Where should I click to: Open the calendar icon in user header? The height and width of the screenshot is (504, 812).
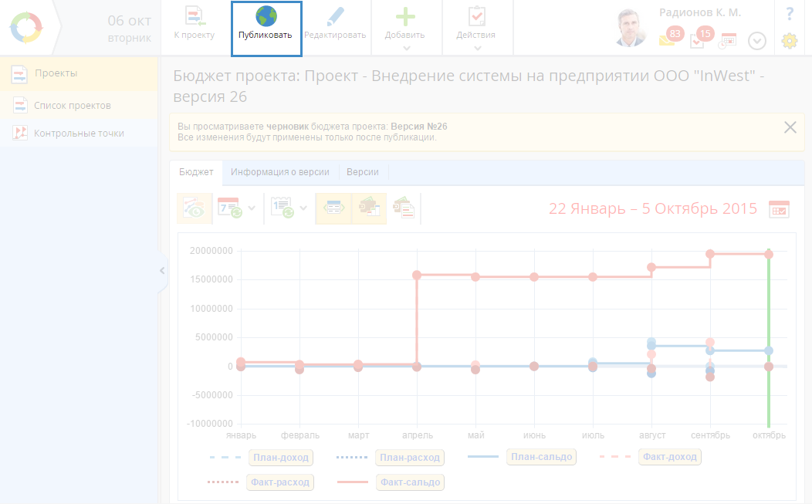coord(728,40)
